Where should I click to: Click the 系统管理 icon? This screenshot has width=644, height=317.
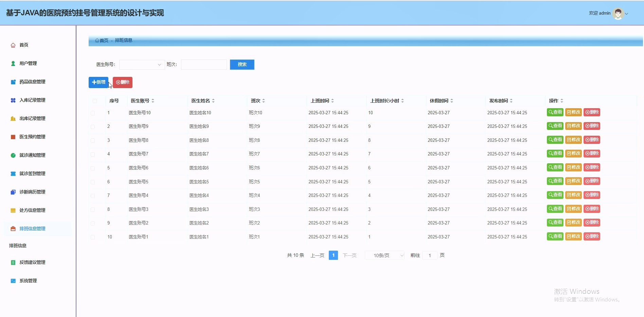point(13,281)
